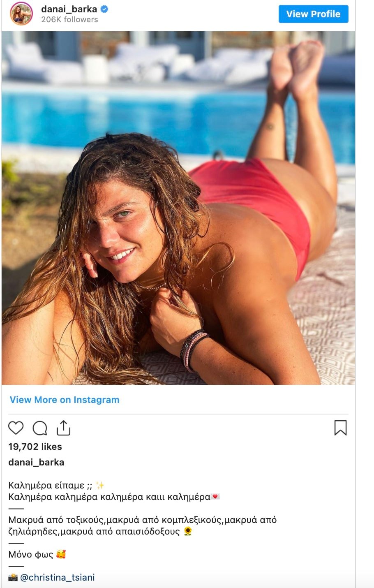Click the camera emoji before @christina_tsiani
The height and width of the screenshot is (588, 374).
coord(13,577)
